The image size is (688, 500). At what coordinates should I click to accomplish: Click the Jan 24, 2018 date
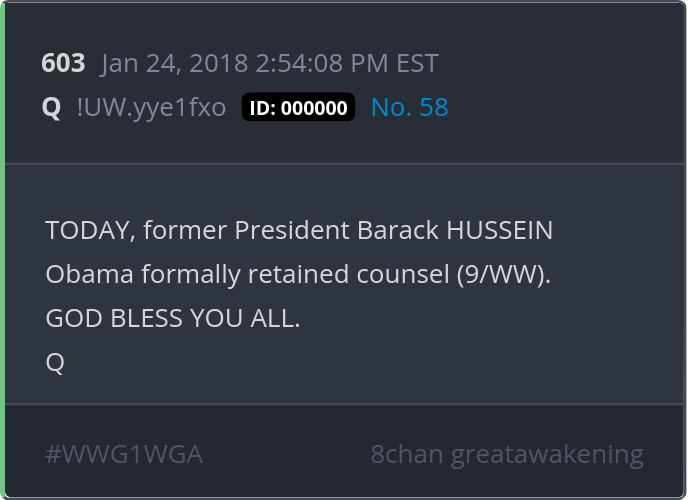[x=161, y=63]
